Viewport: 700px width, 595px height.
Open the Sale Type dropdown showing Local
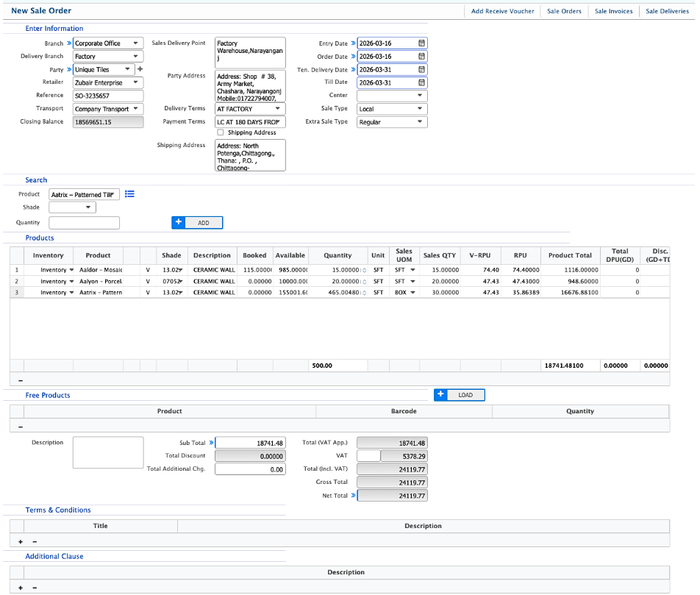click(x=392, y=109)
